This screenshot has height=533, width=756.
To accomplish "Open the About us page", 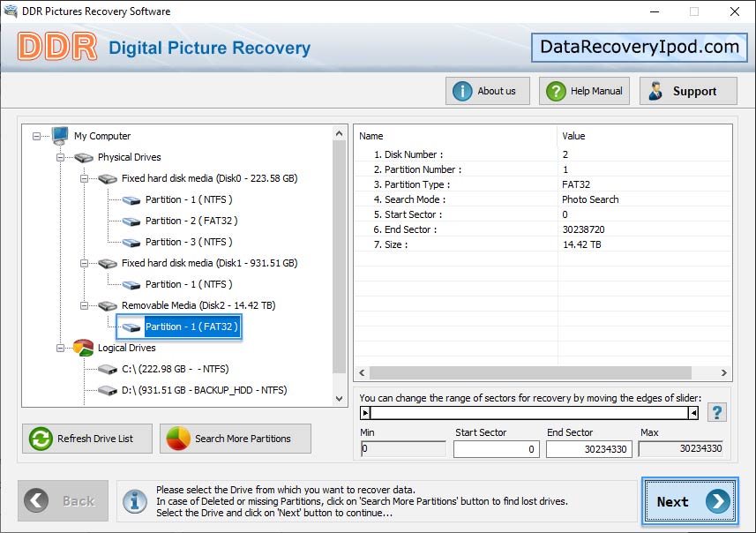I will point(488,91).
